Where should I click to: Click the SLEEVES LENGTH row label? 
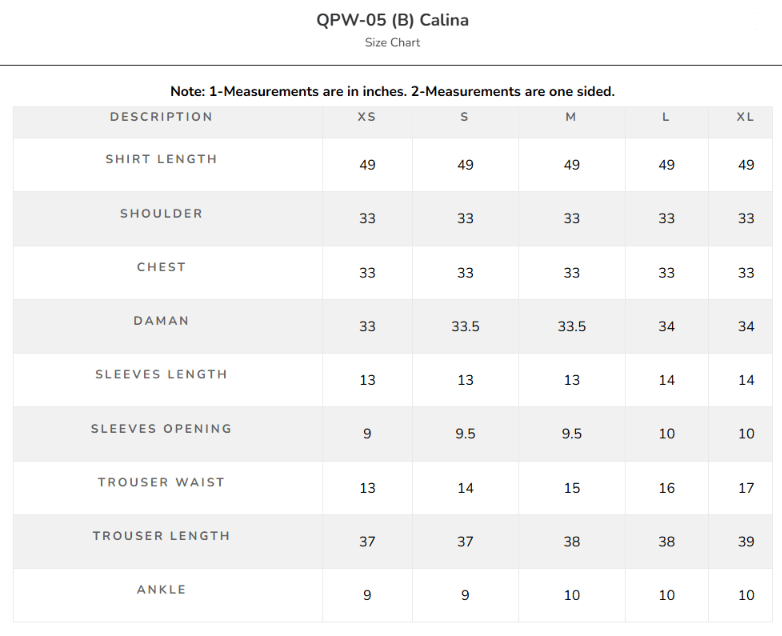click(162, 374)
